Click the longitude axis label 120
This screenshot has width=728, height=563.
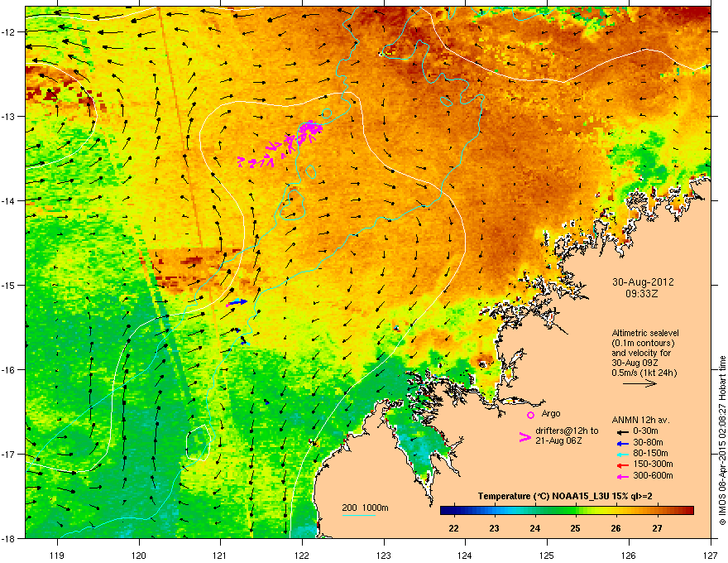[139, 555]
